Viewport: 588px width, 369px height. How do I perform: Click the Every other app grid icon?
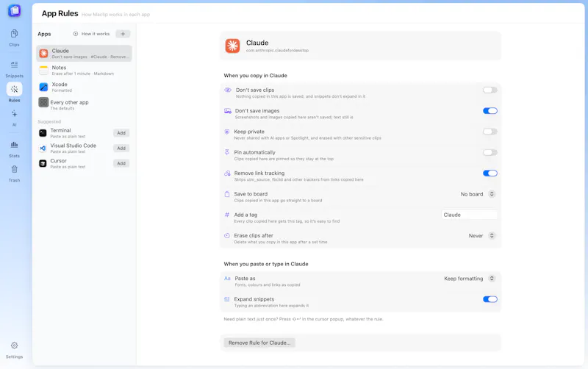(x=43, y=102)
